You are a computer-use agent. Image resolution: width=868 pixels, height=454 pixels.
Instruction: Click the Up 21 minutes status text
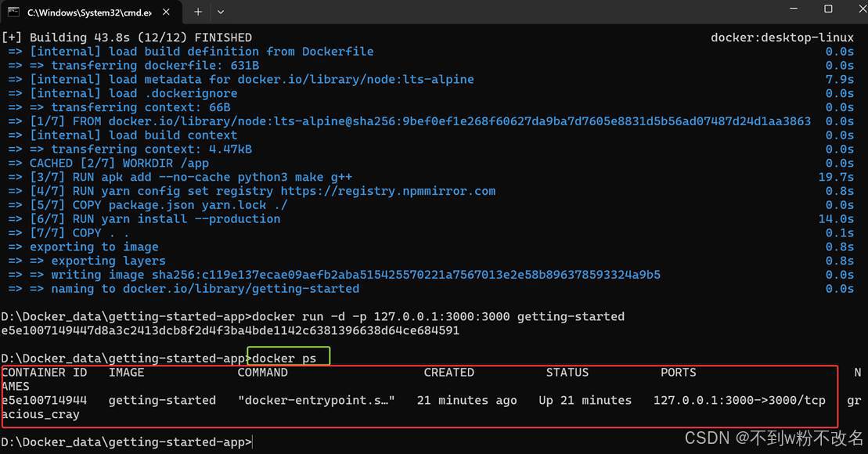pos(585,400)
